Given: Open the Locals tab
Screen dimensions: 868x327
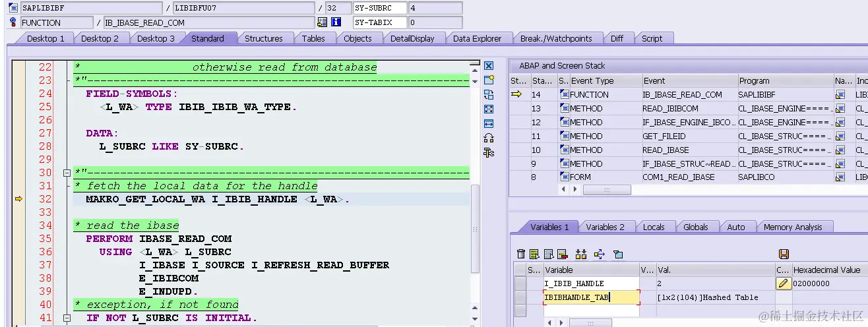Looking at the screenshot, I should click(654, 227).
